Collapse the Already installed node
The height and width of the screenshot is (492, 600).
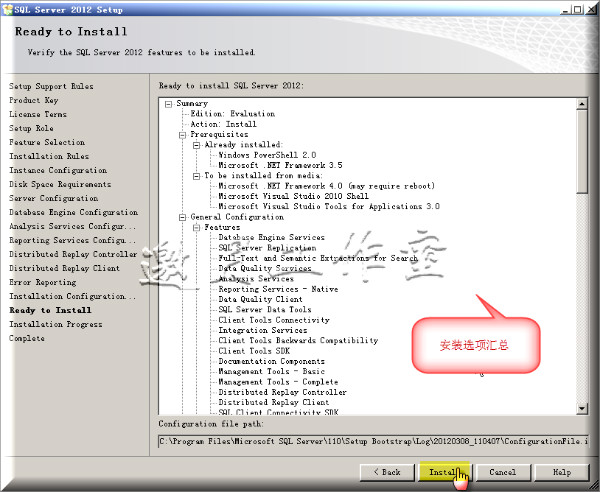pyautogui.click(x=197, y=145)
